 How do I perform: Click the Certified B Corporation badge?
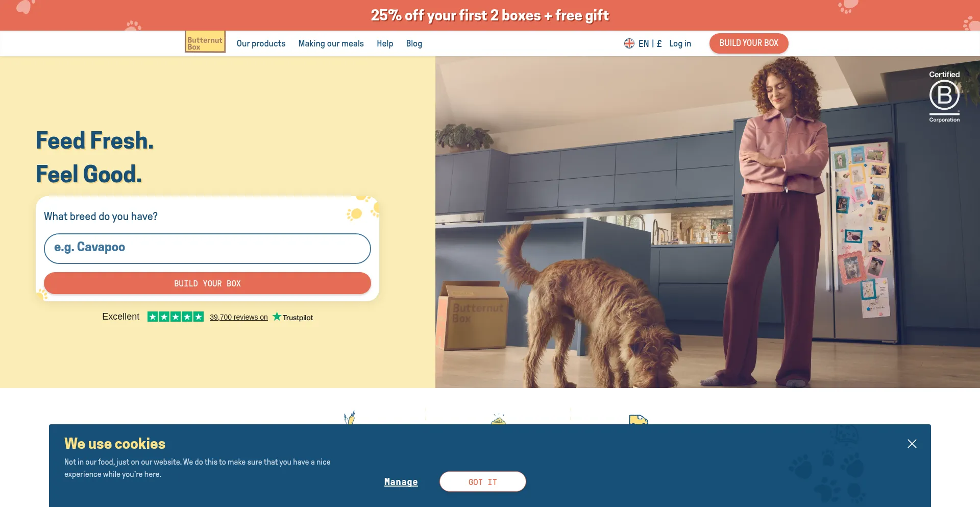point(944,96)
